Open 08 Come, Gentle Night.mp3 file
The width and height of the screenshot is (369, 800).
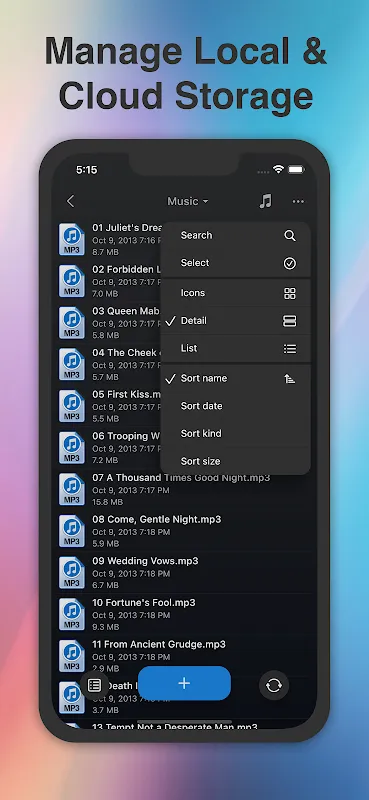184,531
